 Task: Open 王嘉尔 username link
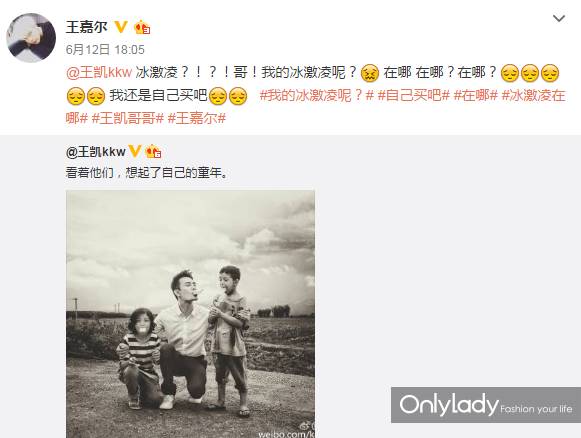[87, 27]
